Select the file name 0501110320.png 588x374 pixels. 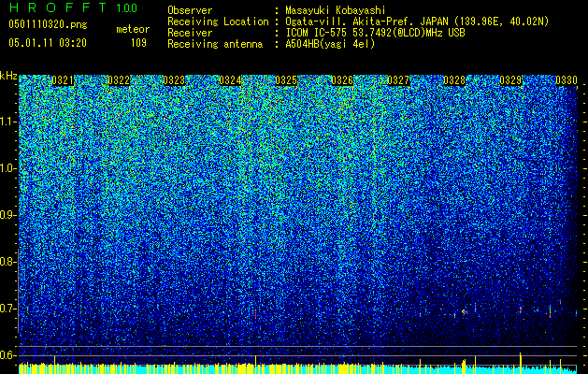tap(48, 25)
